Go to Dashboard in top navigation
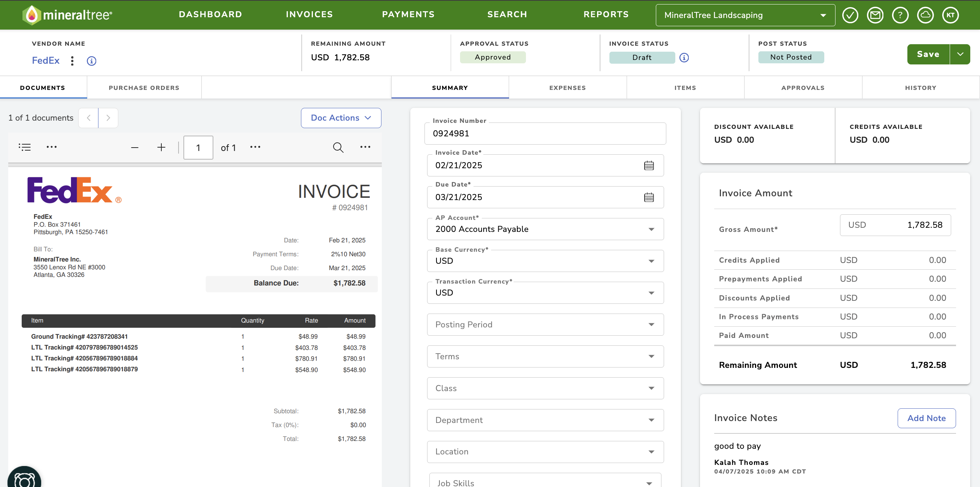This screenshot has width=980, height=487. 210,15
